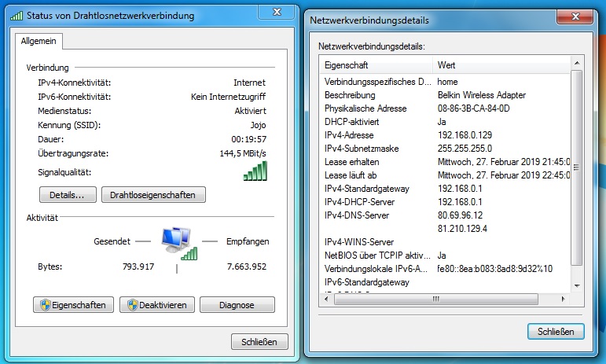Select the IPv4-DHCP-Server row
This screenshot has width=606, height=364.
click(x=445, y=202)
